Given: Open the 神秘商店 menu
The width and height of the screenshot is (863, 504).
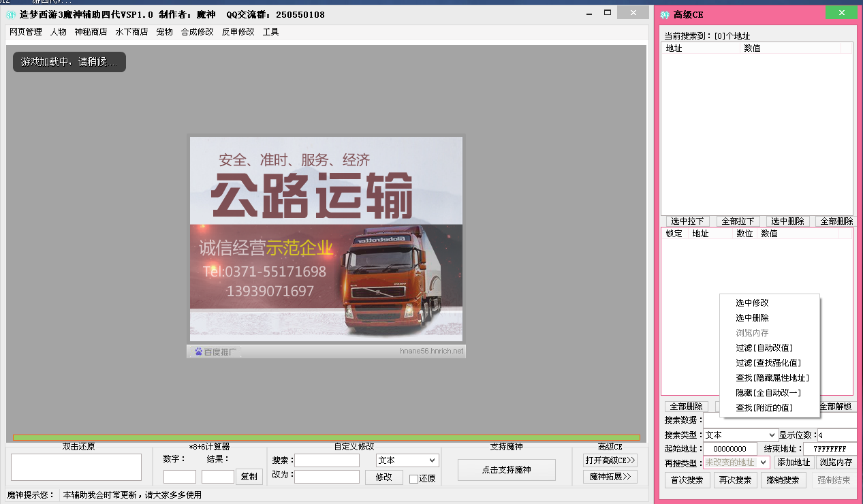Looking at the screenshot, I should (x=91, y=32).
